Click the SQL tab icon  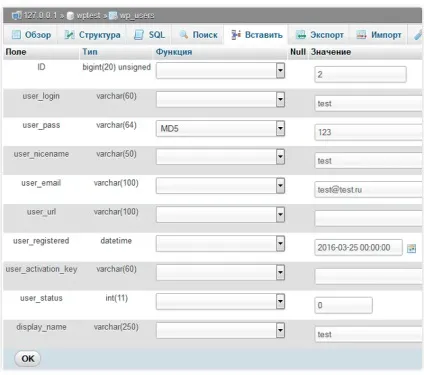[x=139, y=35]
